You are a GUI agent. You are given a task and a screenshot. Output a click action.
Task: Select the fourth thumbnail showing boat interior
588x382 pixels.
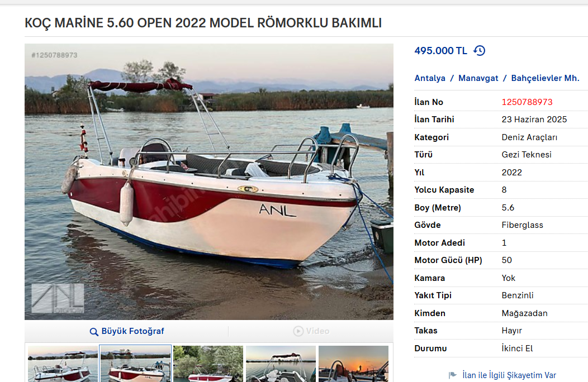click(281, 364)
